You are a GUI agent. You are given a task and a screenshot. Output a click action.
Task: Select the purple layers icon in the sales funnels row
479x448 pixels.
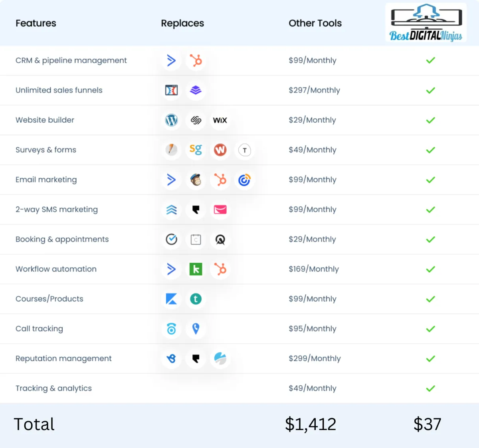196,90
